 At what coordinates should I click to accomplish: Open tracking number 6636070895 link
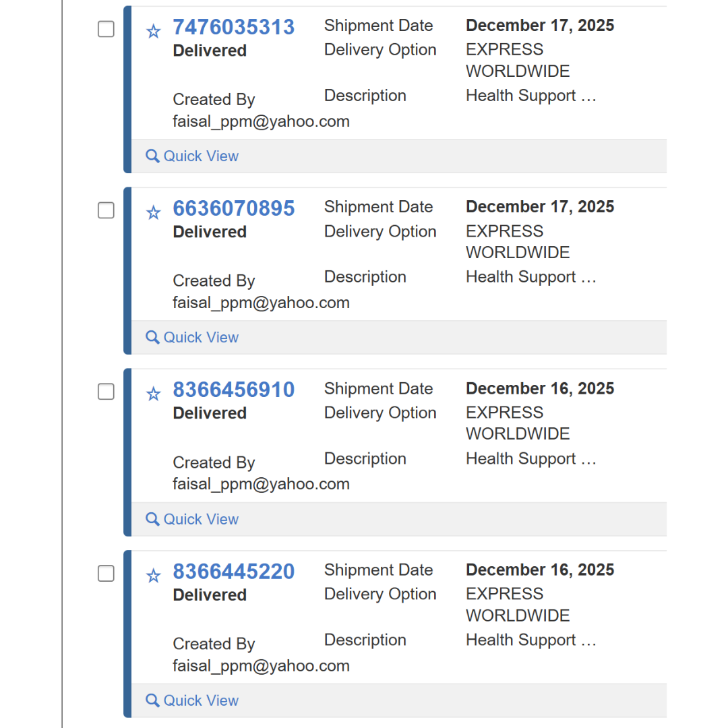point(233,208)
